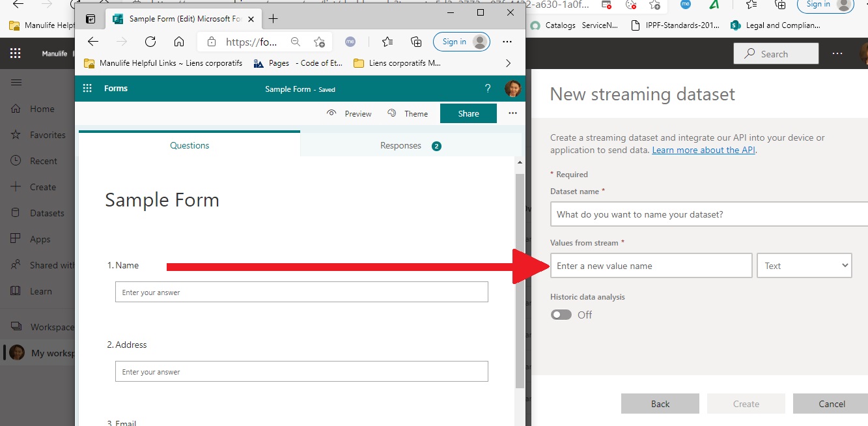Refresh the page in the browser
The width and height of the screenshot is (868, 426).
pyautogui.click(x=150, y=41)
